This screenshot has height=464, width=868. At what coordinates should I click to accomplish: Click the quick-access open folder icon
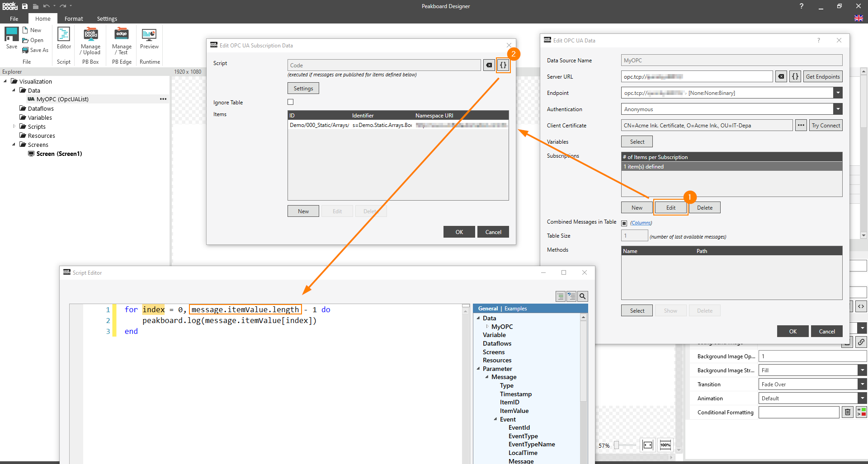36,6
